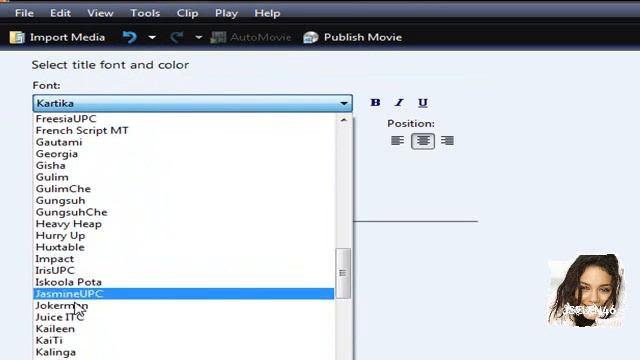Image resolution: width=640 pixels, height=360 pixels.
Task: Choose the Gautami font
Action: click(183, 142)
